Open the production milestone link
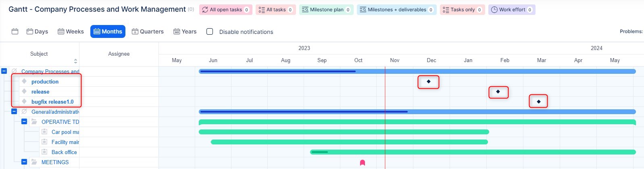The image size is (644, 169). pyautogui.click(x=45, y=81)
